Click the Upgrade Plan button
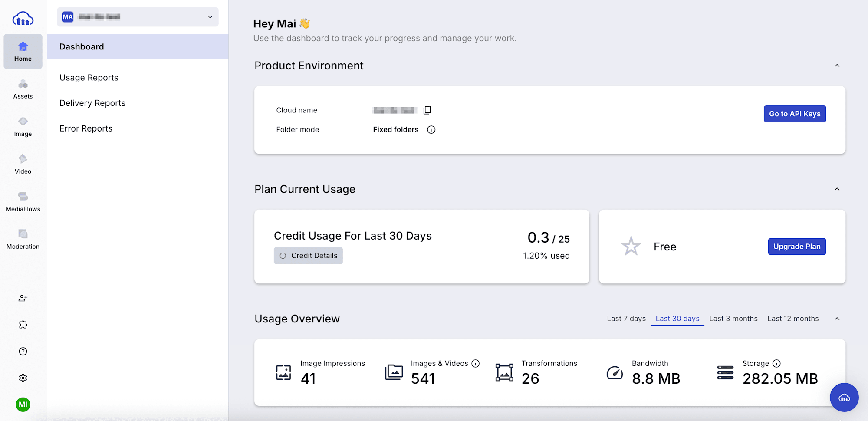868x421 pixels. (797, 247)
